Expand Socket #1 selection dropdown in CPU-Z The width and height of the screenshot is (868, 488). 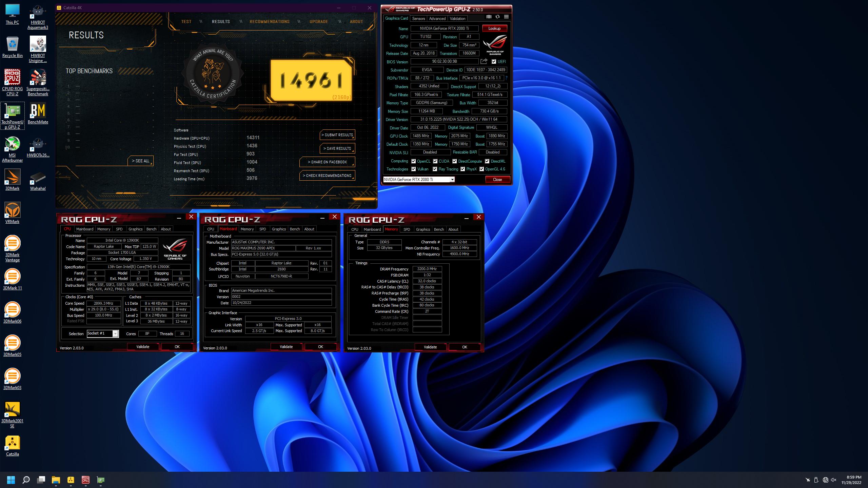(x=115, y=334)
